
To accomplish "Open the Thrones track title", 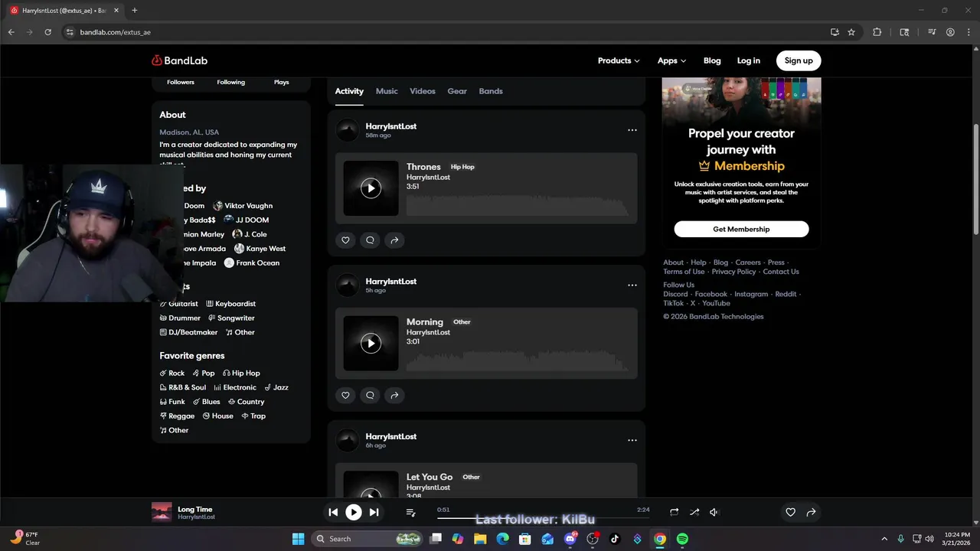I will point(423,167).
